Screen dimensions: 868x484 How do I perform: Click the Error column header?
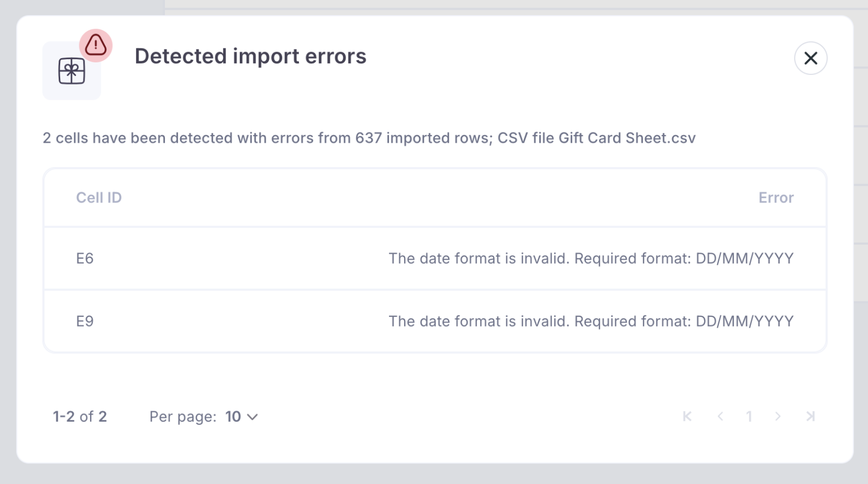[776, 198]
